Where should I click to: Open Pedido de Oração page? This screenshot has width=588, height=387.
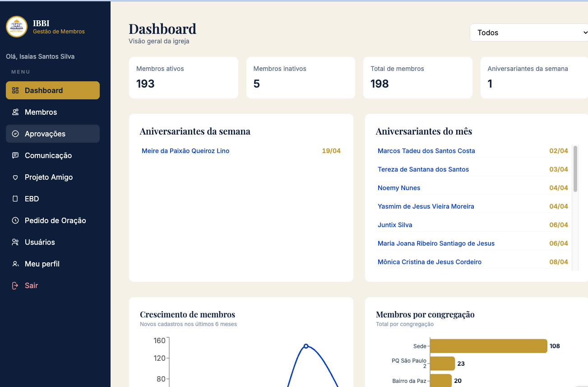coord(53,220)
